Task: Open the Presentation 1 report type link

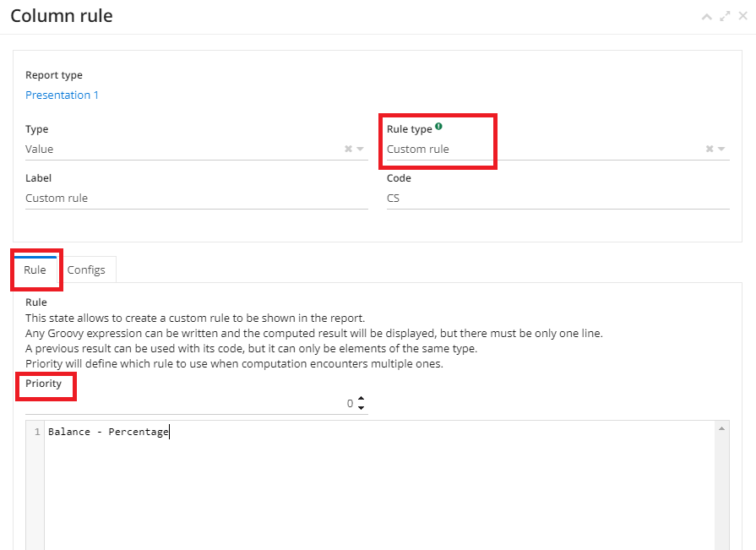Action: 62,95
